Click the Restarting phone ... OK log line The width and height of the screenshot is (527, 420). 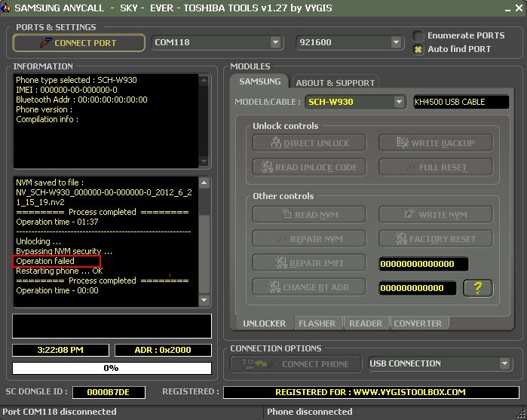60,271
